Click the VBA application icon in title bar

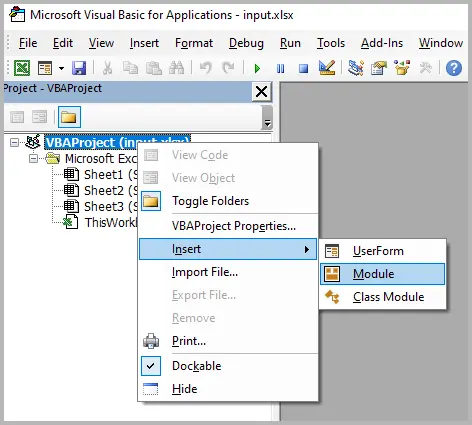(x=17, y=14)
